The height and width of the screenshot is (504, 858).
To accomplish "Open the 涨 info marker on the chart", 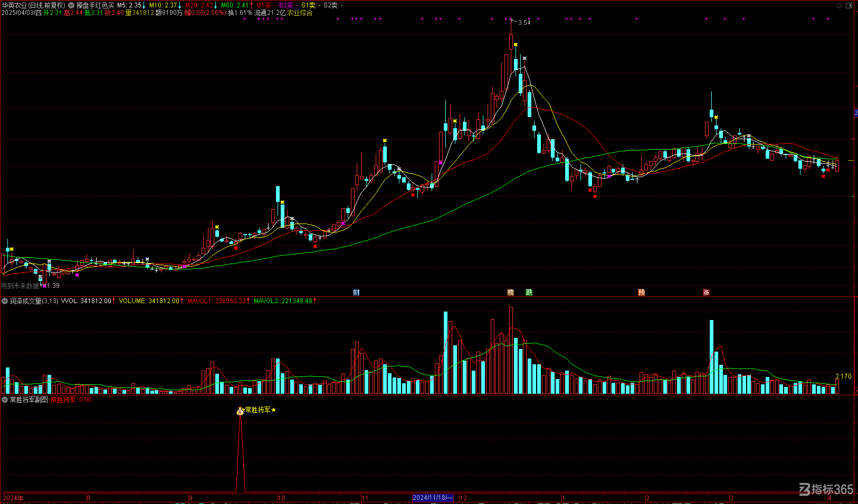I will (706, 292).
